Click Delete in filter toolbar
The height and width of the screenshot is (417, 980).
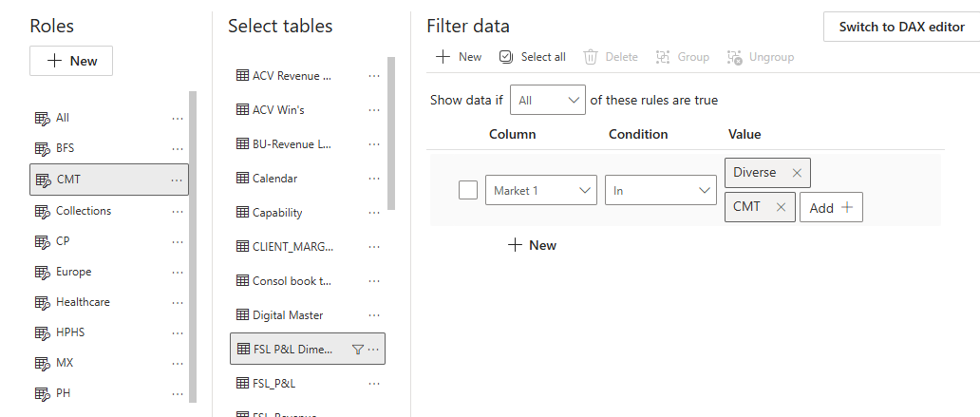(x=611, y=57)
